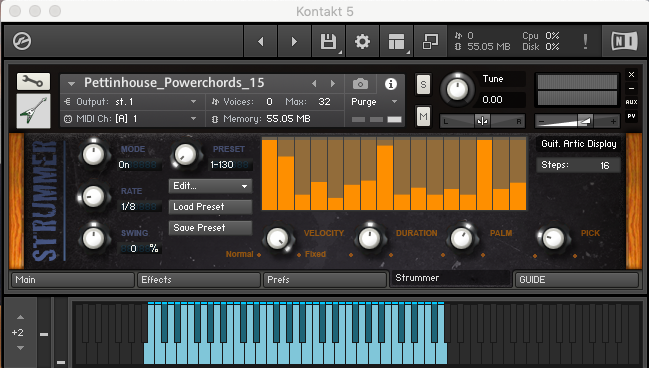Select the Strummer tab

pos(450,278)
